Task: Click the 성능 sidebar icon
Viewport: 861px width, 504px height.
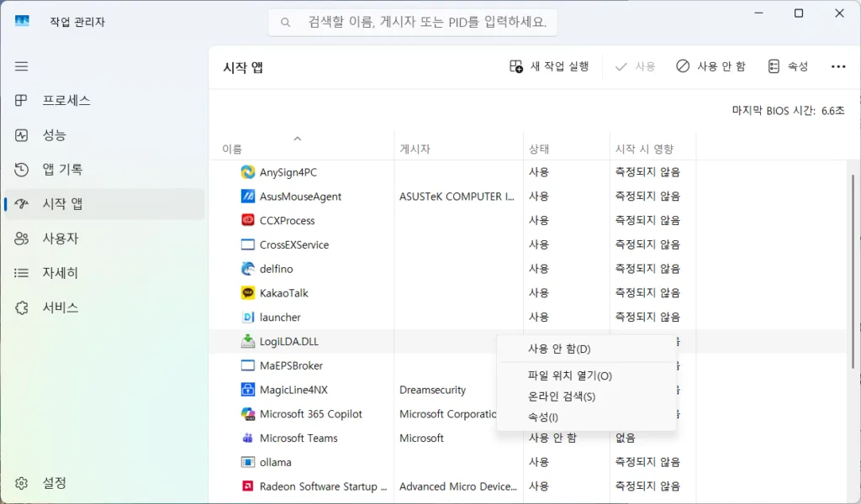Action: point(21,135)
